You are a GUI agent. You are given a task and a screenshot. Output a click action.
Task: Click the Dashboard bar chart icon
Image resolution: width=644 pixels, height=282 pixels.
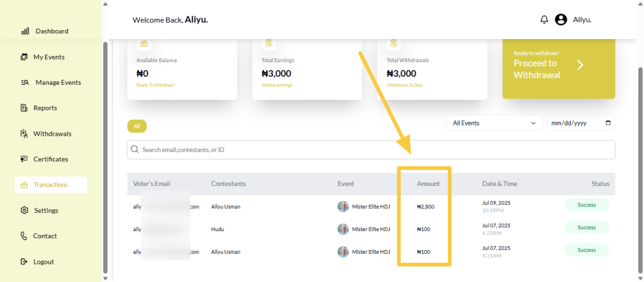tap(25, 31)
